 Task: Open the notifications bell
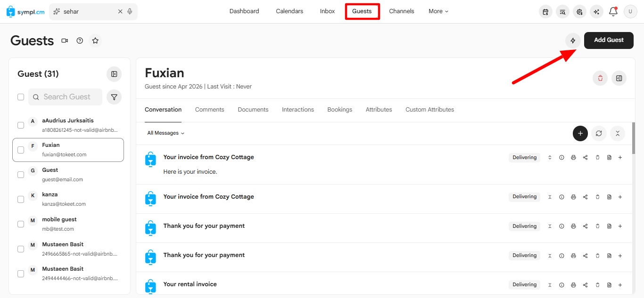pyautogui.click(x=613, y=12)
